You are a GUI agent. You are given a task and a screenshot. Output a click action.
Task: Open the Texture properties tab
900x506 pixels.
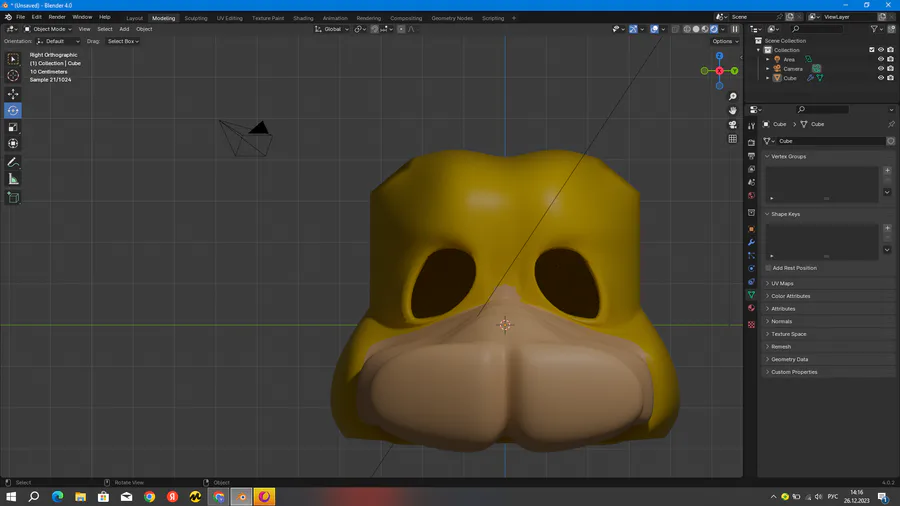click(x=751, y=325)
